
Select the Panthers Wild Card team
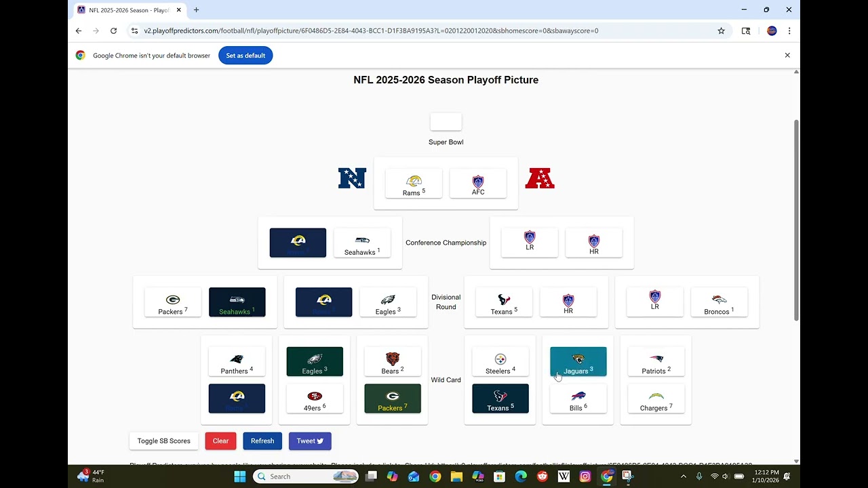pyautogui.click(x=237, y=362)
